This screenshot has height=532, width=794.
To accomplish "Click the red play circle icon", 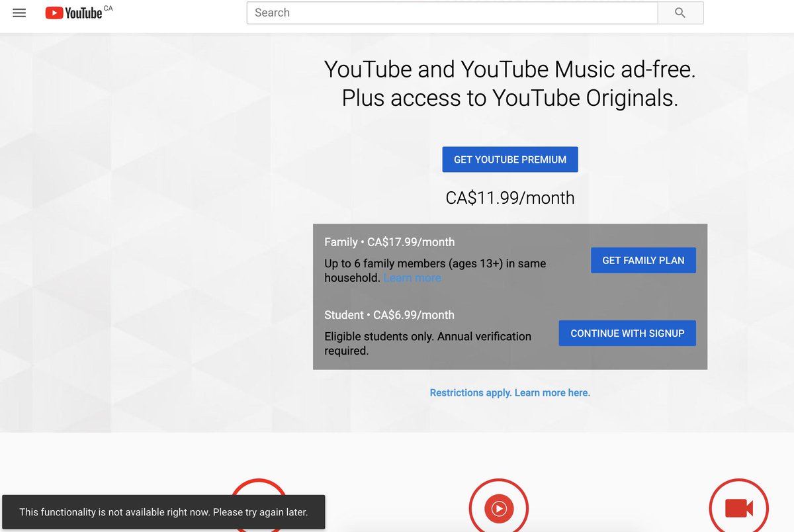I will (x=499, y=508).
